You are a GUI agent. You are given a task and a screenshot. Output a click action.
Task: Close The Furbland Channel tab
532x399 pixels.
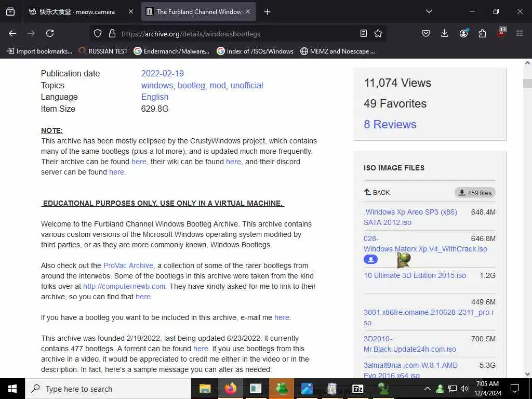(x=248, y=11)
